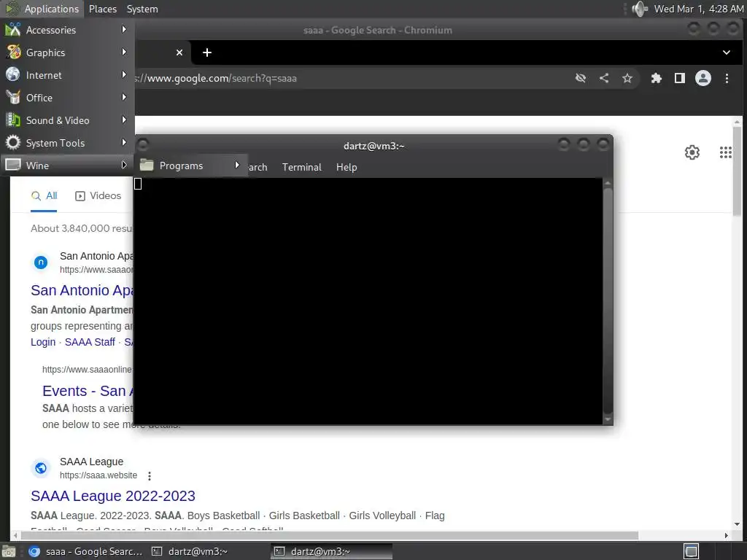Viewport: 747px width, 560px height.
Task: Click the Office icon
Action: click(x=13, y=97)
